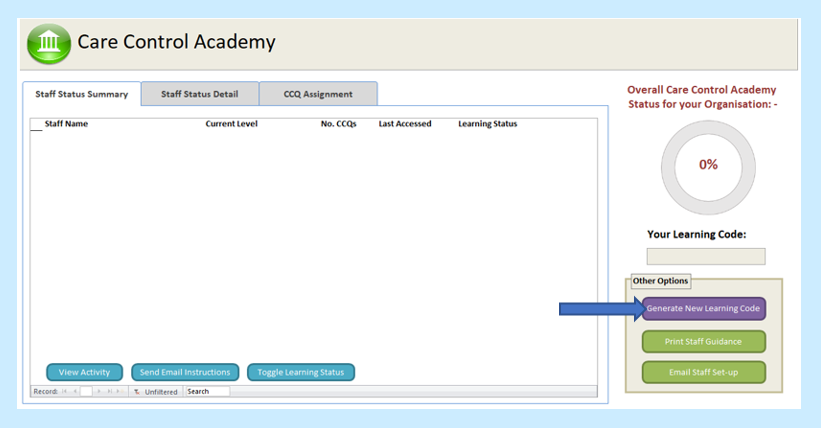Go to first record navigation arrow
The height and width of the screenshot is (428, 821).
pos(66,392)
